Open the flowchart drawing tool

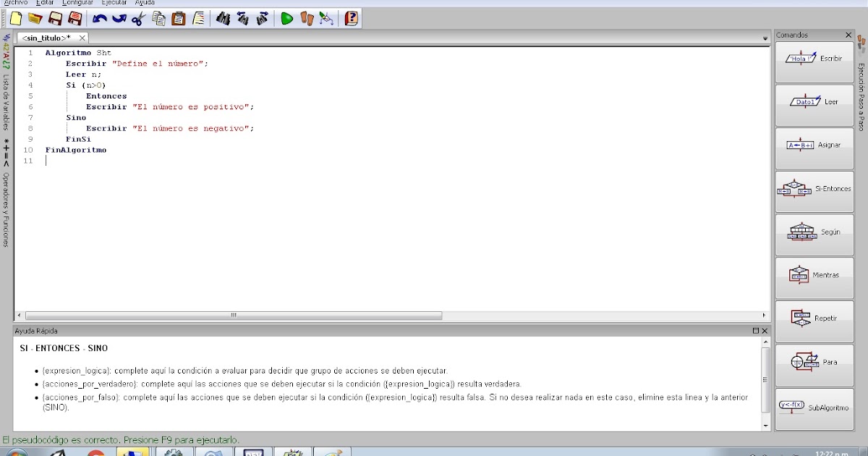pos(326,18)
